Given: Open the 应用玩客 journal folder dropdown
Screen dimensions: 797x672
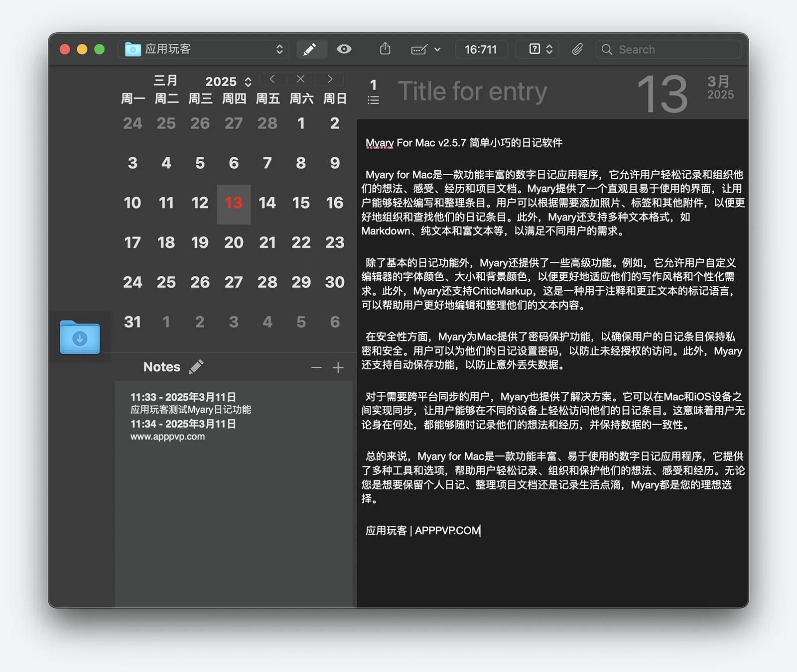Looking at the screenshot, I should point(204,49).
